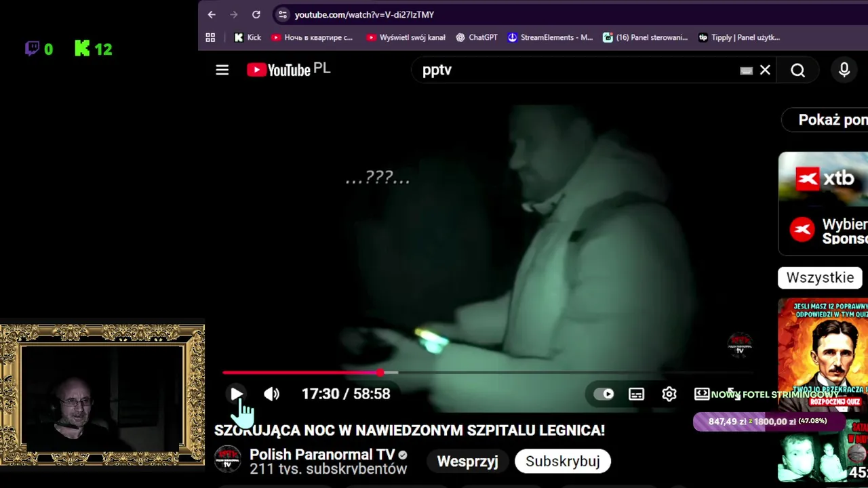Click the 17:30 / 58:58 time display
The height and width of the screenshot is (488, 868).
[346, 394]
